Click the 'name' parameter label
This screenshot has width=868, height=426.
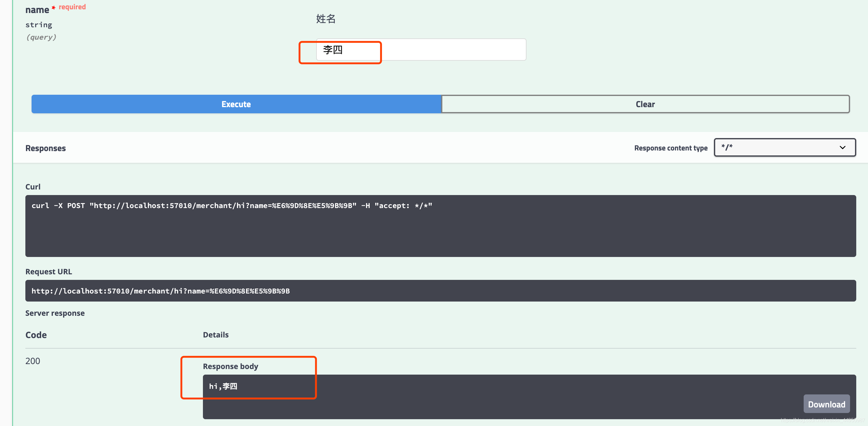tap(37, 10)
